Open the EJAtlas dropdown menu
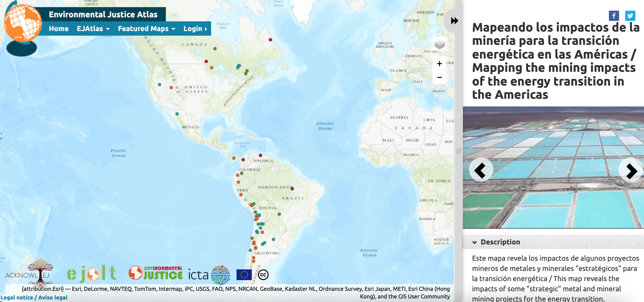The image size is (644, 302). click(x=93, y=29)
